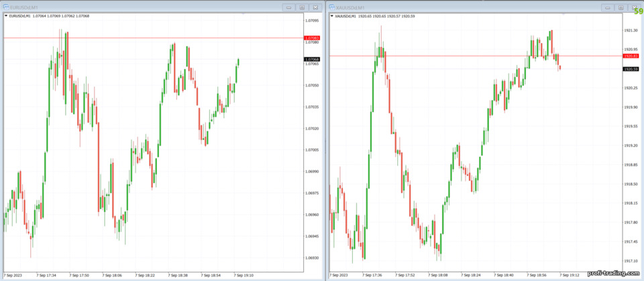The width and height of the screenshot is (644, 281).
Task: Click the 7 Sep 18:06 time label
Action: point(112,275)
